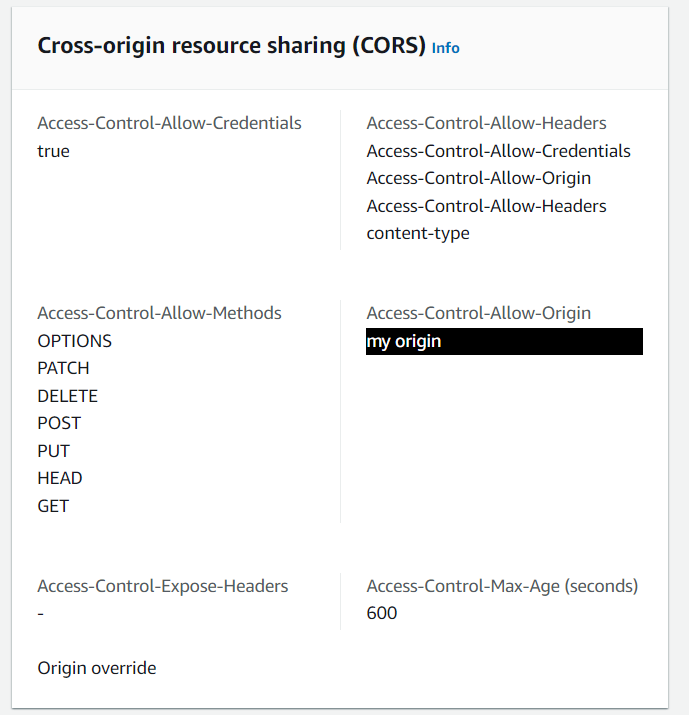
Task: Click the Access-Control-Max-Age (seconds) label
Action: [x=503, y=586]
